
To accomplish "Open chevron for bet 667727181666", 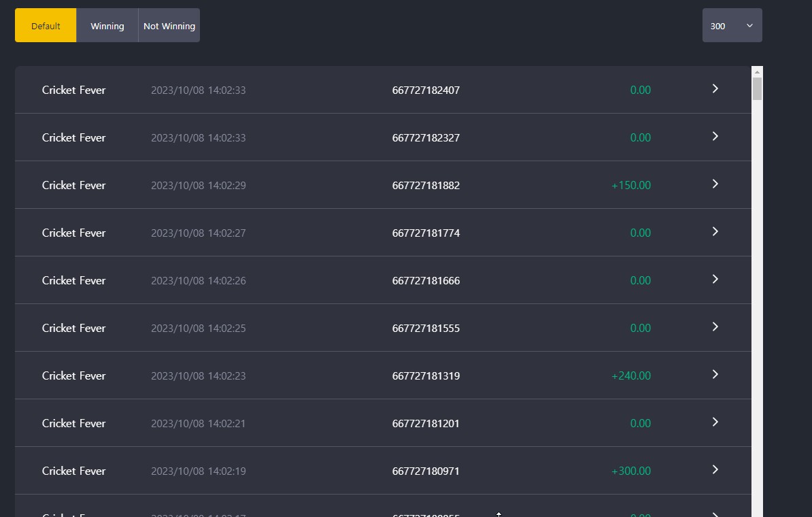I will (x=715, y=279).
